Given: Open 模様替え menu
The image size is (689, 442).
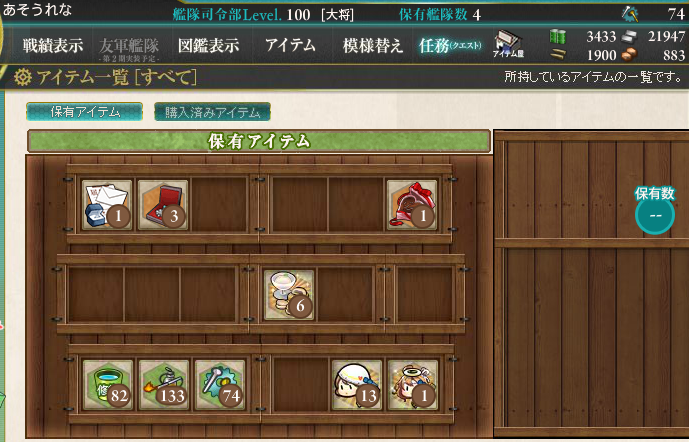Looking at the screenshot, I should click(x=373, y=46).
